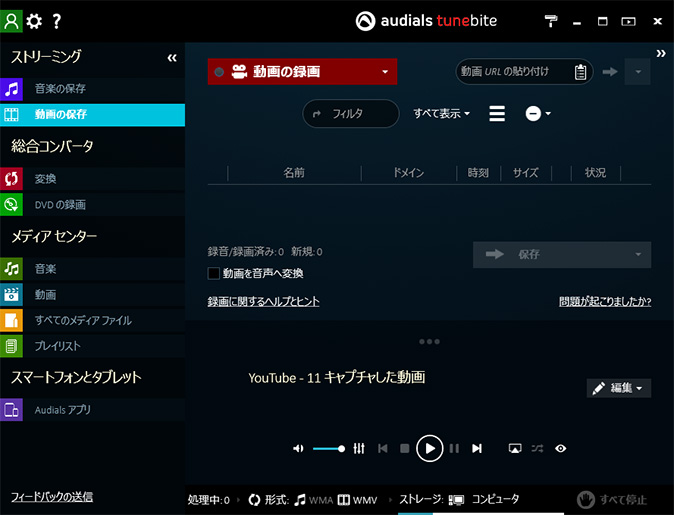Image resolution: width=674 pixels, height=515 pixels.
Task: Click the green playlist icon
Action: coord(11,346)
